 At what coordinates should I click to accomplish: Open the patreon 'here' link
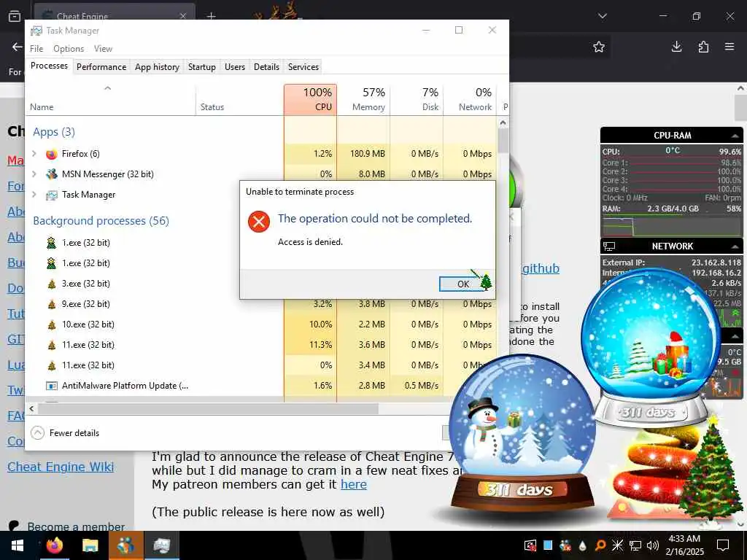click(x=354, y=484)
